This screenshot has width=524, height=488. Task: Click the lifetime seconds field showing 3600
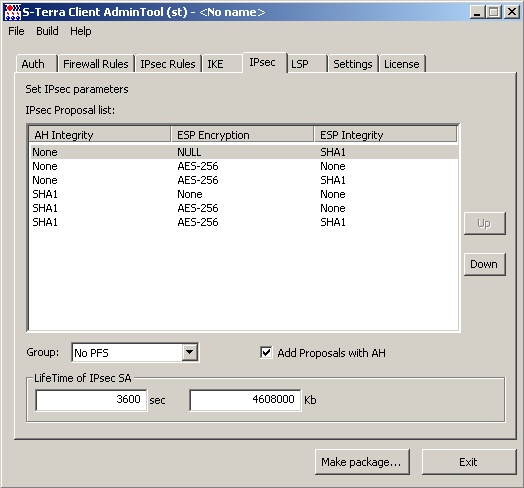91,400
